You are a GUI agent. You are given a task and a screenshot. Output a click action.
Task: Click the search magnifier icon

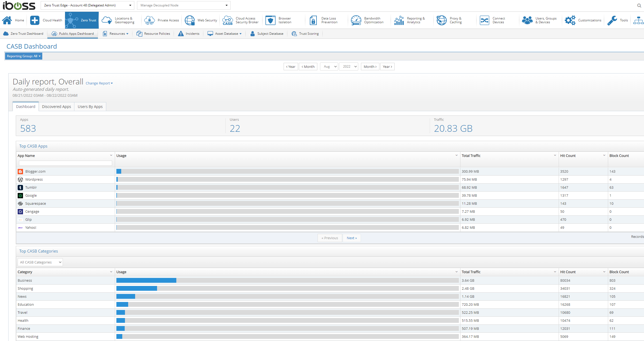coord(639,5)
